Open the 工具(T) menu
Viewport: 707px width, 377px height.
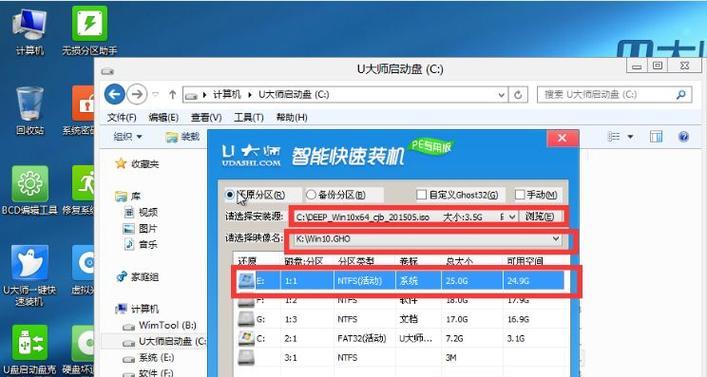[x=248, y=118]
